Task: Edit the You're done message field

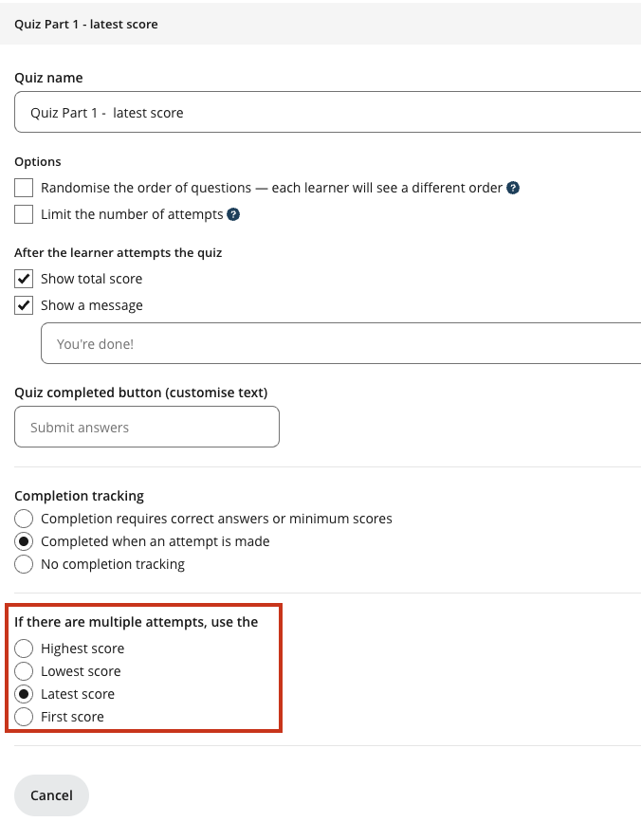Action: pos(340,343)
